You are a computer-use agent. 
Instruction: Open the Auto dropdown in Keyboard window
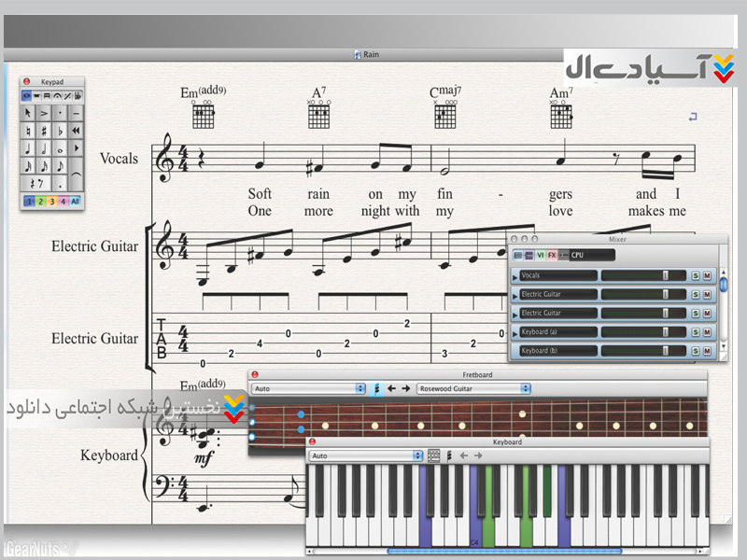366,456
